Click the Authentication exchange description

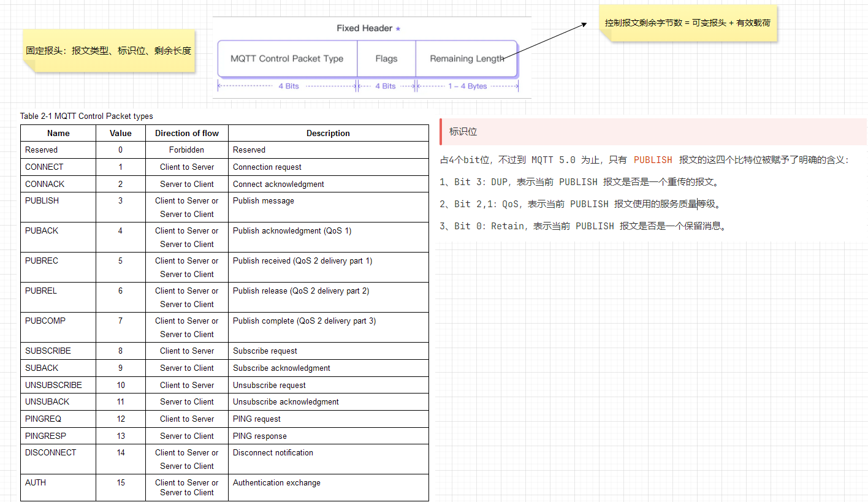click(276, 482)
